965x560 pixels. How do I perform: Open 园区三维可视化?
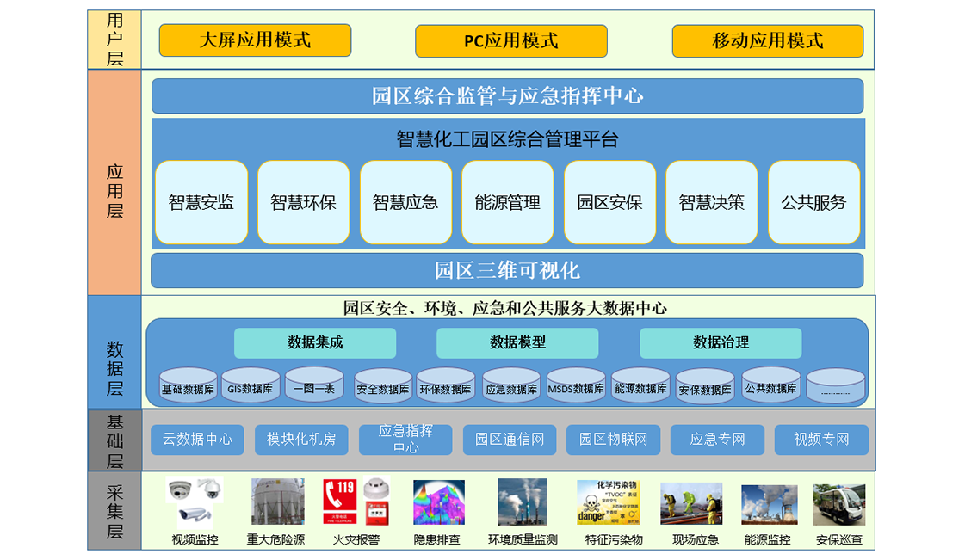(507, 270)
